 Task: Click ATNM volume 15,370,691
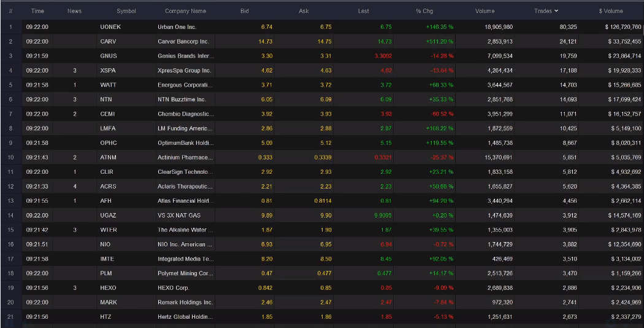tap(499, 157)
